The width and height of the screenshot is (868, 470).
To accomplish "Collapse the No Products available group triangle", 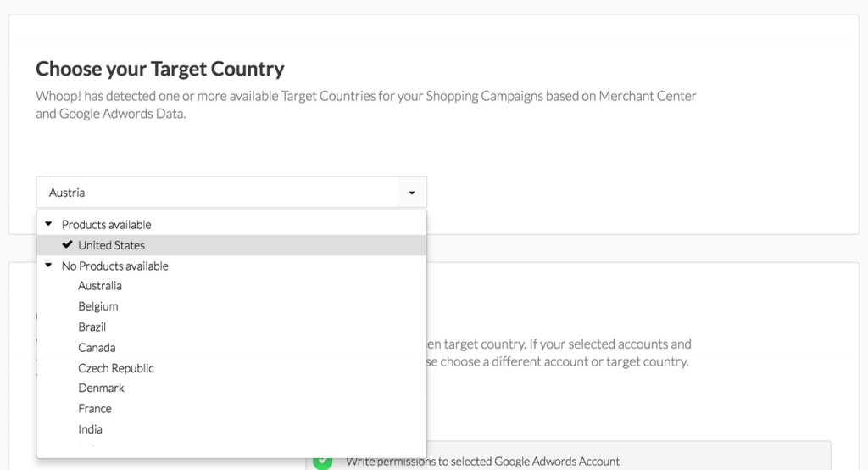I will coord(48,266).
